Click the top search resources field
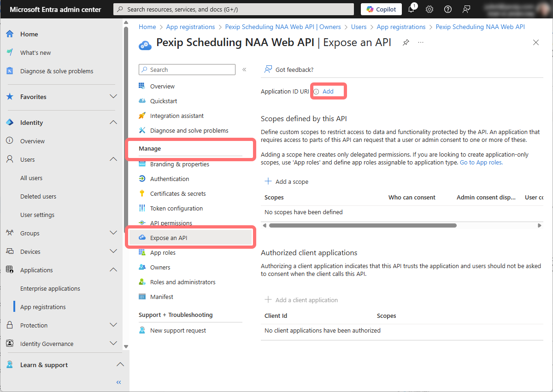Image resolution: width=553 pixels, height=392 pixels. (x=234, y=9)
